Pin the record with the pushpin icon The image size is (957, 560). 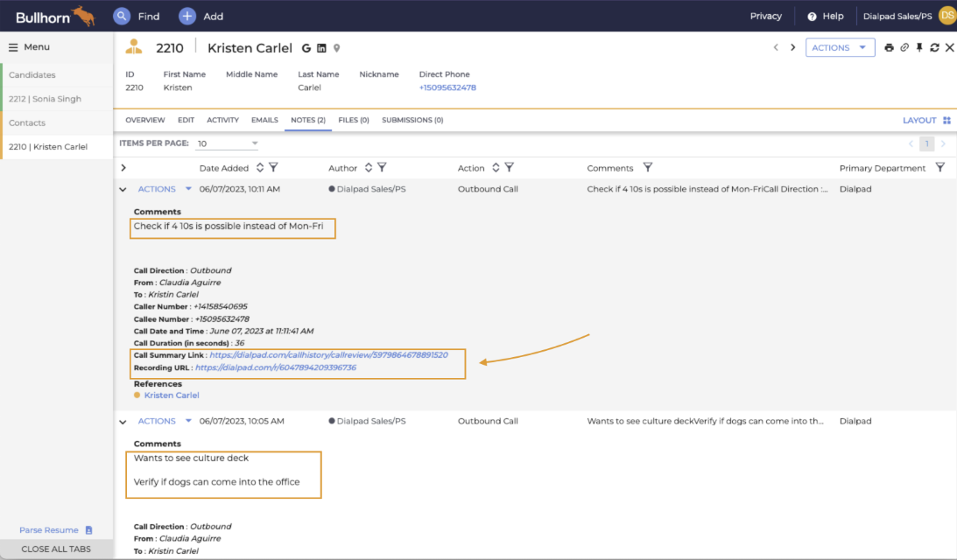point(919,47)
